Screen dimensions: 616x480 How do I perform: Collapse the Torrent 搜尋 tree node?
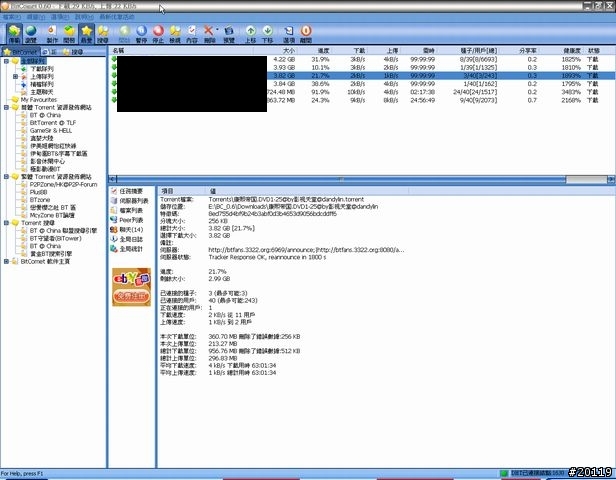(x=6, y=223)
